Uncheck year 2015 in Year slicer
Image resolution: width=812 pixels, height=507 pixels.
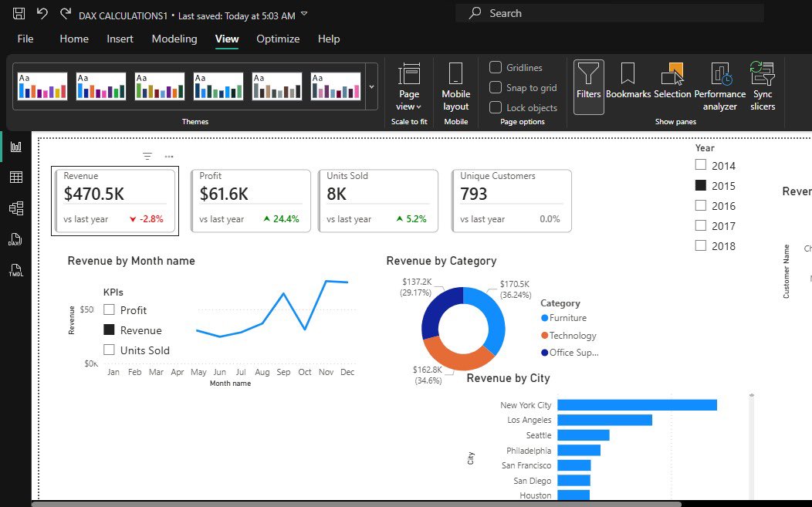[x=701, y=185]
